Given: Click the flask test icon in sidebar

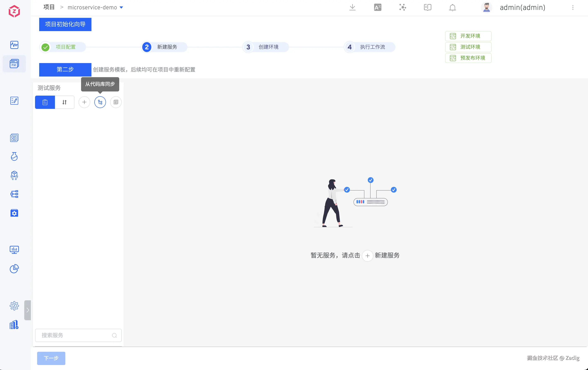Looking at the screenshot, I should (14, 156).
